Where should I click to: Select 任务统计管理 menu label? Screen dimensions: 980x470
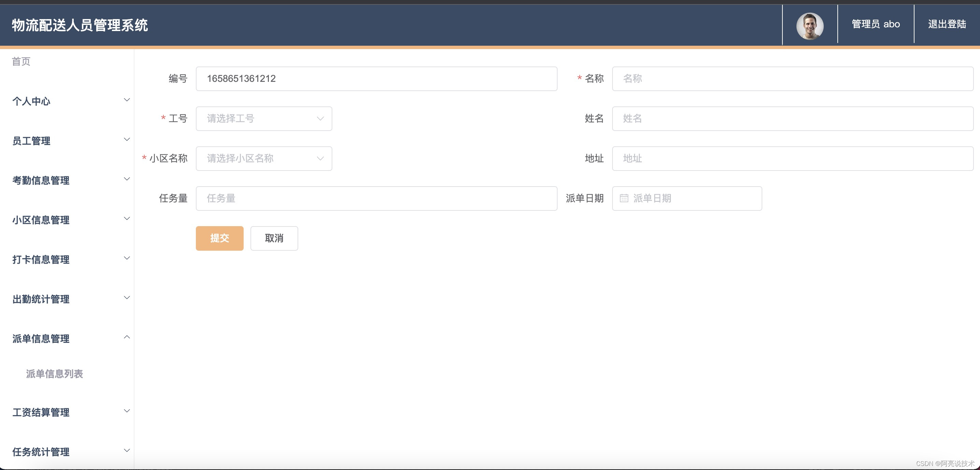click(x=41, y=452)
